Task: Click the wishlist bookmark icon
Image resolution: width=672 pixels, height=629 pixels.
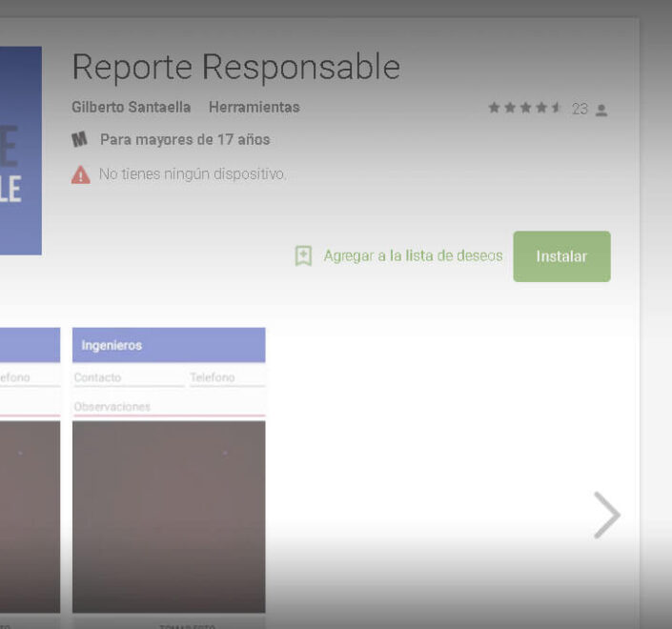Action: click(303, 255)
